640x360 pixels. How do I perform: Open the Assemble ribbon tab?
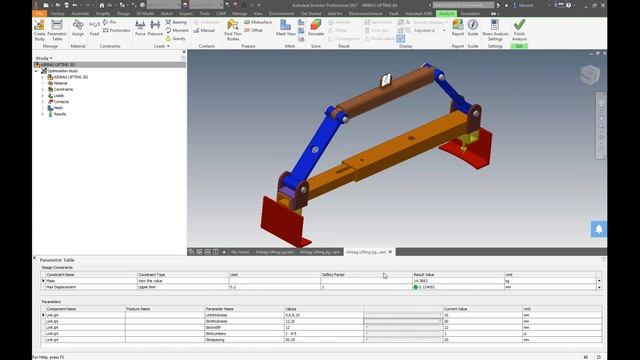pos(80,13)
